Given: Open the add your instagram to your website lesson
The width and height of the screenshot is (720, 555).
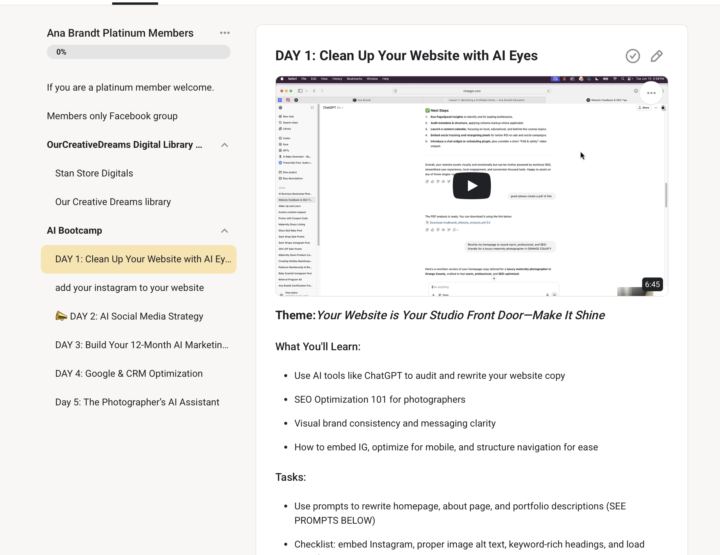Looking at the screenshot, I should click(x=129, y=288).
